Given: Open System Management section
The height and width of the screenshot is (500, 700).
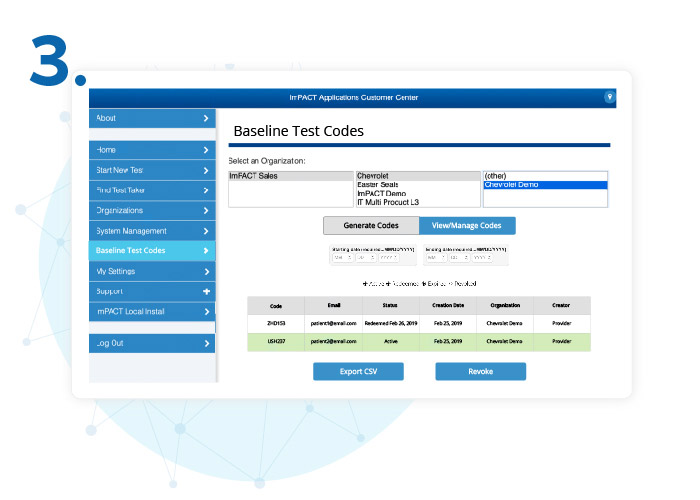Looking at the screenshot, I should 152,231.
